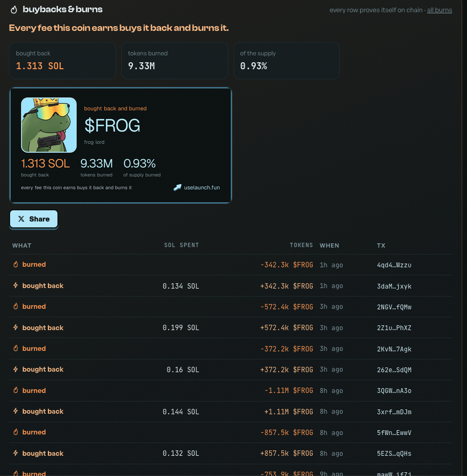
Task: Click the SOL SPENT column header
Action: point(181,245)
